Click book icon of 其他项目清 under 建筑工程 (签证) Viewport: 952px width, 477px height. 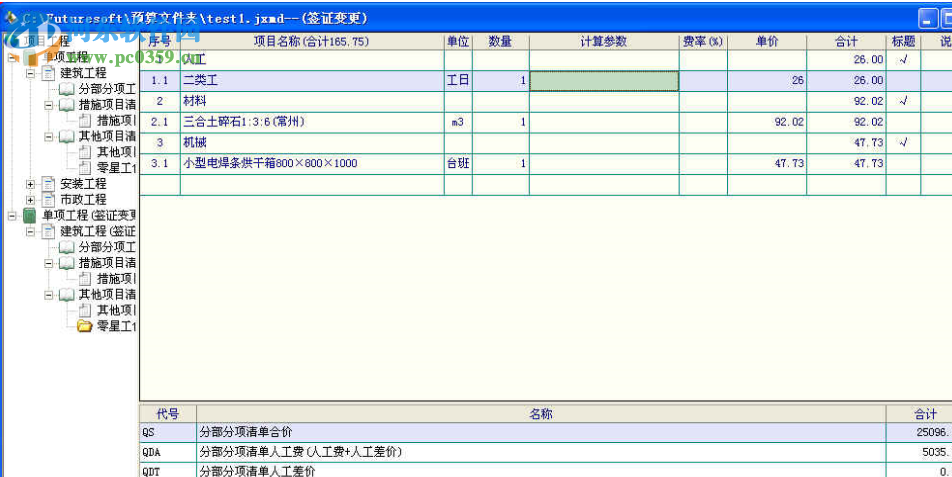pos(67,294)
